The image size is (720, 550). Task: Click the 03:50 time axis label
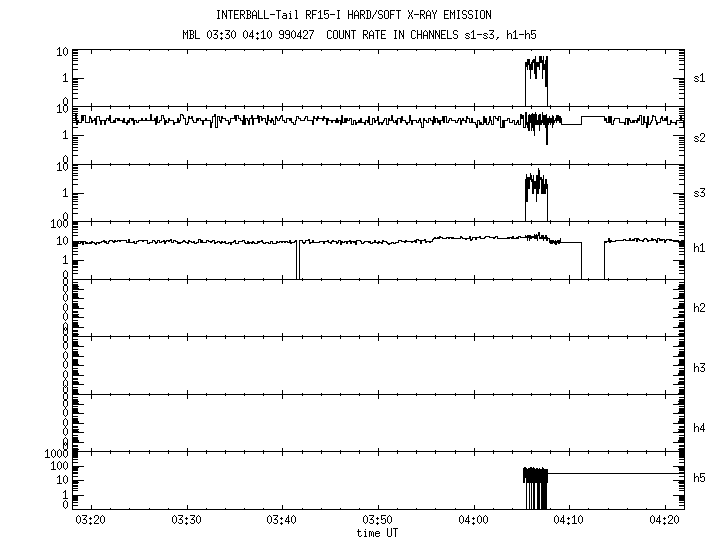pos(377,520)
